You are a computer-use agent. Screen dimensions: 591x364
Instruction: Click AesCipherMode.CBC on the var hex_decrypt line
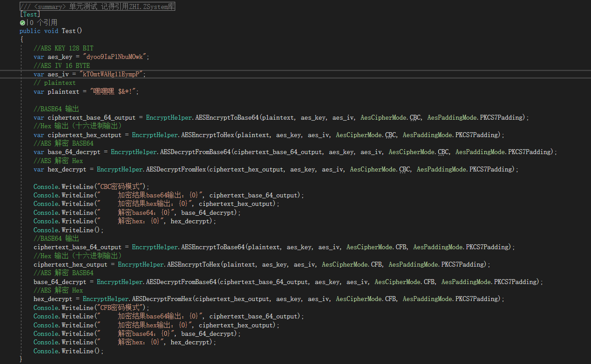point(380,169)
